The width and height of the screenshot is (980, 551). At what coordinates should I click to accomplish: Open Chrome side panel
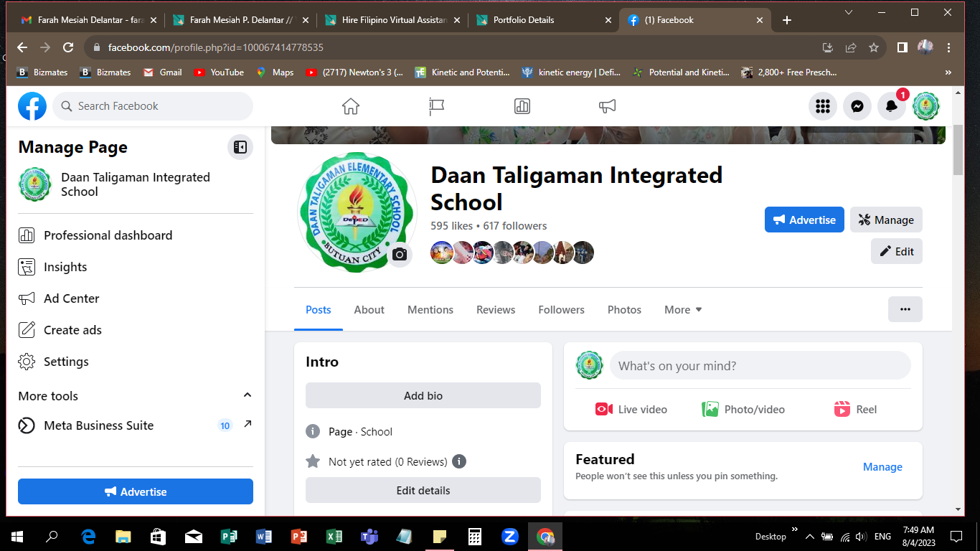coord(903,47)
